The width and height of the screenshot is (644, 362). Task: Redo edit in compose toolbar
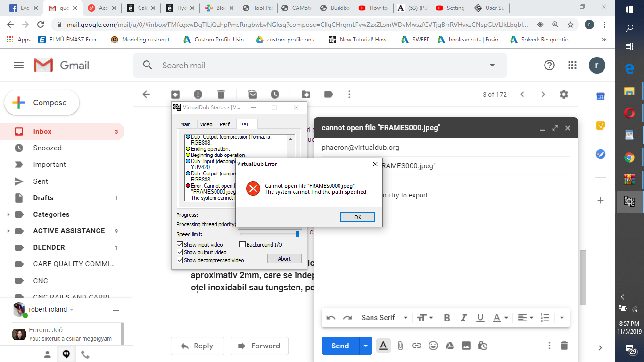tap(347, 318)
